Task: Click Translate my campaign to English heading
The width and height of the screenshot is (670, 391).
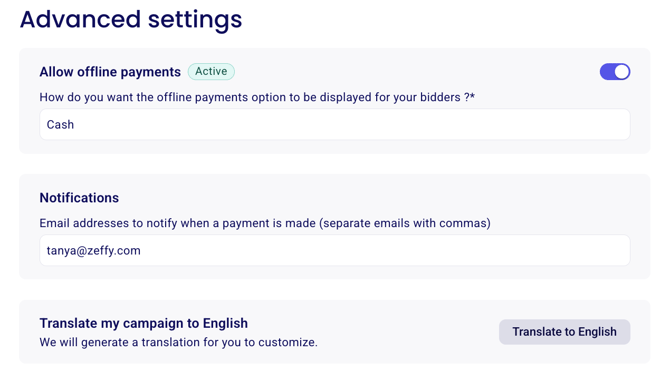Action: [x=144, y=323]
